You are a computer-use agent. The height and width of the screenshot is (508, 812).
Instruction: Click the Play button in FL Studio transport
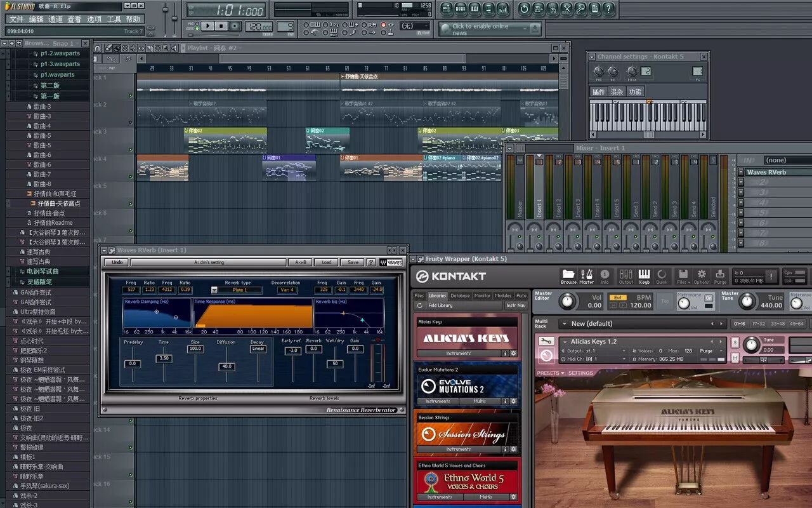[207, 26]
